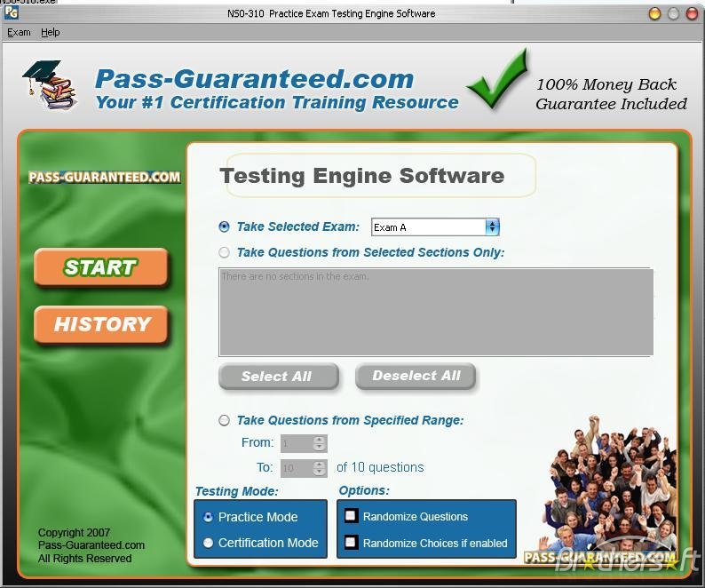Screen dimensions: 705x588
Task: Click the orange minimize window button
Action: [654, 13]
